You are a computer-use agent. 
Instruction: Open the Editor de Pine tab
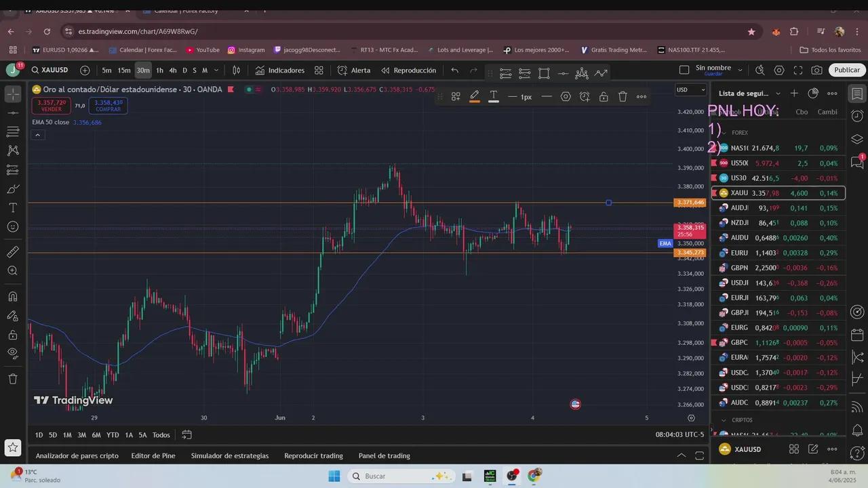pyautogui.click(x=153, y=455)
